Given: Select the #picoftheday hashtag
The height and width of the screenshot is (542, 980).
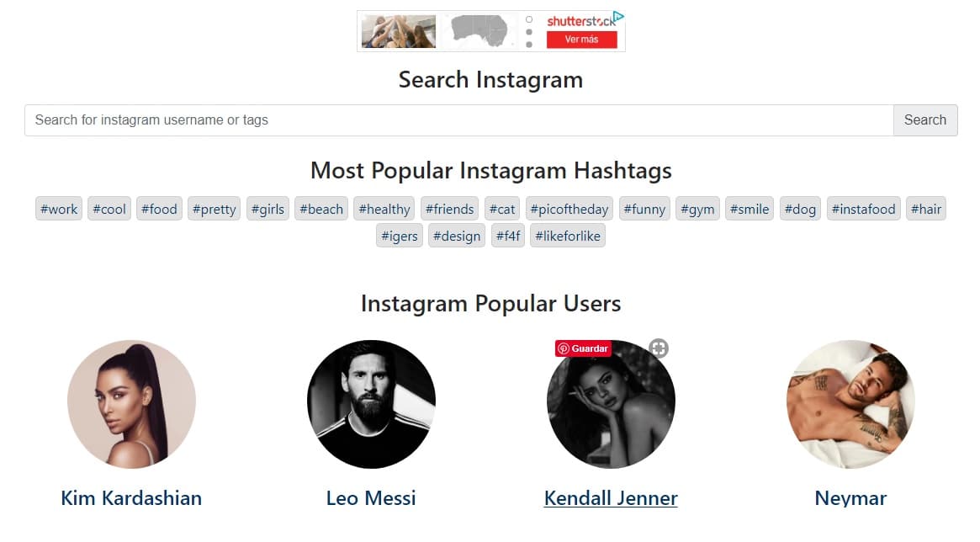Looking at the screenshot, I should coord(569,209).
